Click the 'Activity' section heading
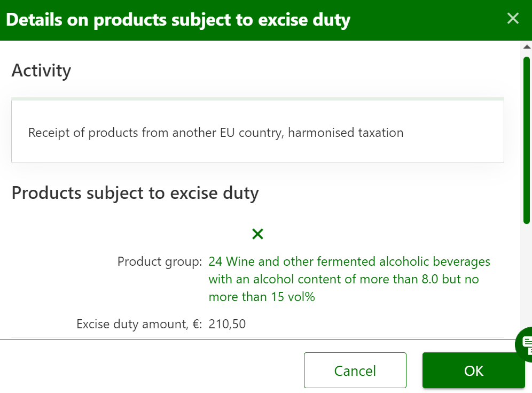This screenshot has width=532, height=393. [41, 71]
